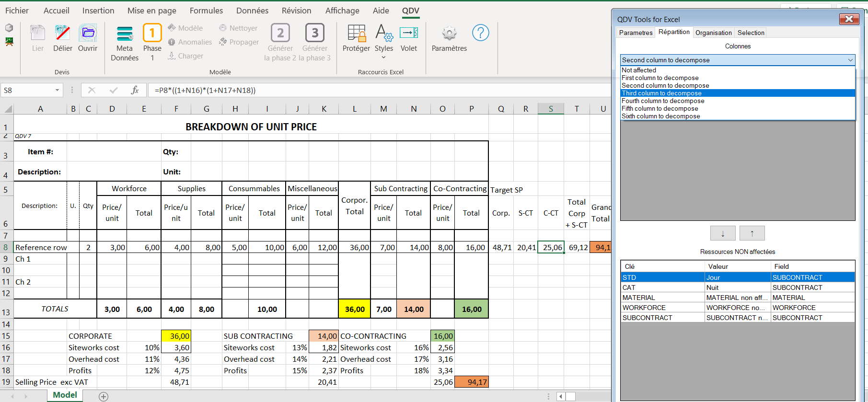Viewport: 868px width, 402px height.
Task: Click the Nettoyer command
Action: click(x=238, y=28)
